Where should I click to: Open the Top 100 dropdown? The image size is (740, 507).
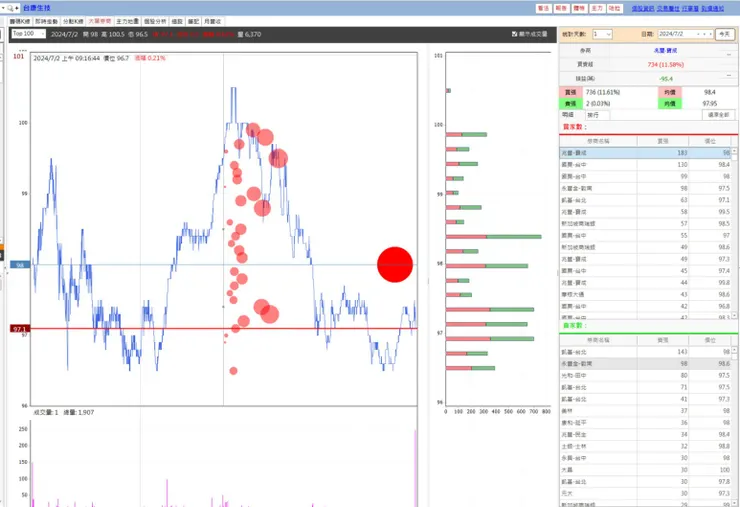tap(28, 34)
